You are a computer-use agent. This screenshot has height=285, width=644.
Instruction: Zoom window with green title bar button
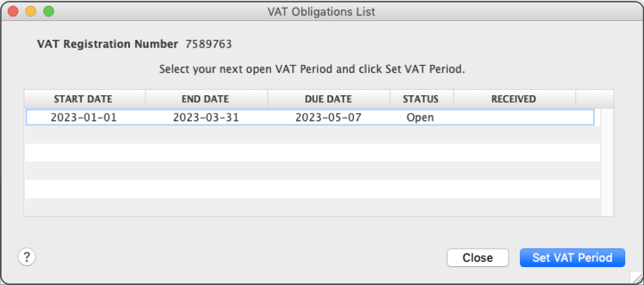[x=49, y=11]
